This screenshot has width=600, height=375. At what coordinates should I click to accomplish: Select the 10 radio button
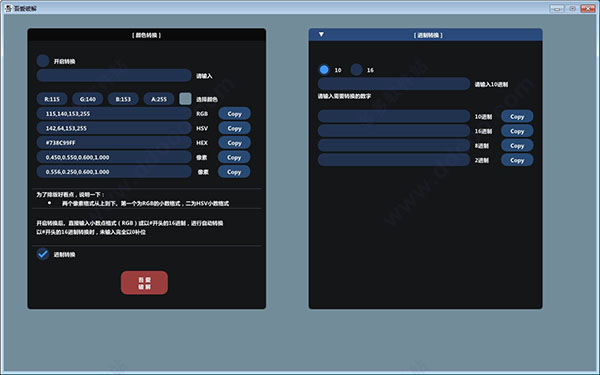(324, 70)
